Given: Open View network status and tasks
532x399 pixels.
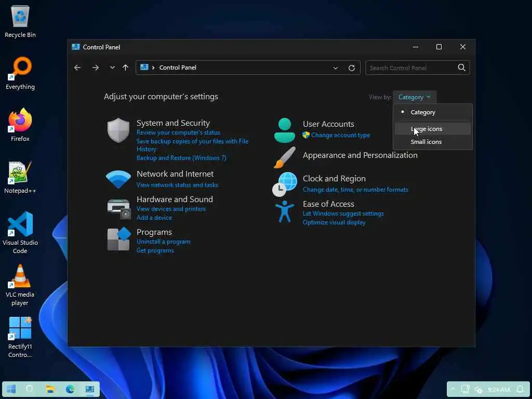Looking at the screenshot, I should pyautogui.click(x=177, y=185).
